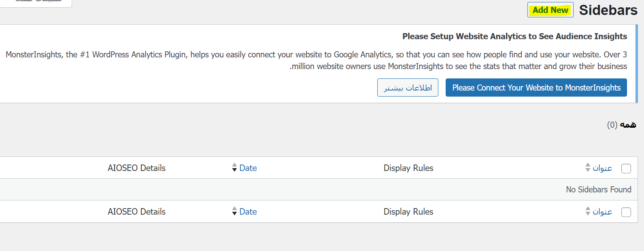Viewport: 644px width, 251px height.
Task: Click the header Display Rules column label
Action: click(408, 168)
